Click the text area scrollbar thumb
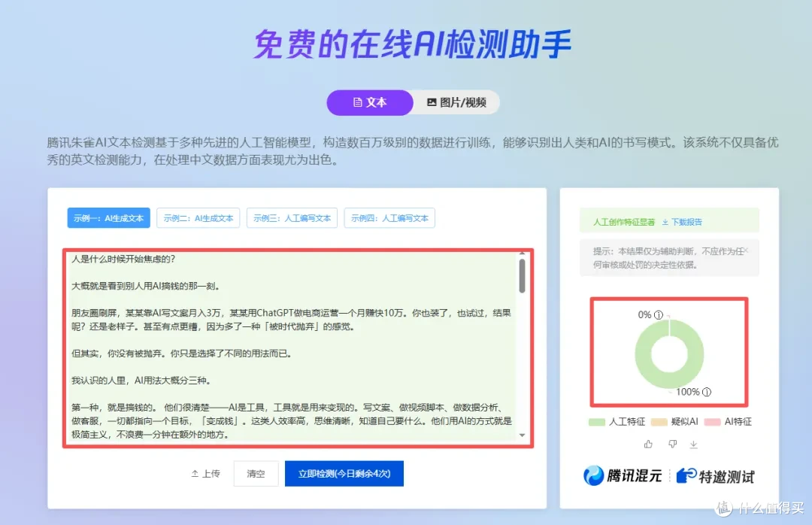 [522, 276]
